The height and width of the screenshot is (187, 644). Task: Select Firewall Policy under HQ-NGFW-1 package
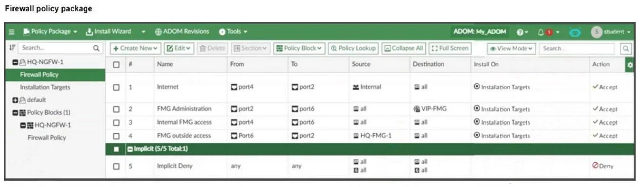click(x=39, y=75)
